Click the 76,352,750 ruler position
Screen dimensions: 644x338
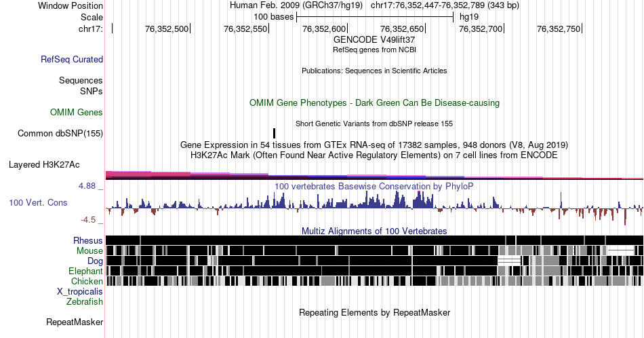click(x=559, y=29)
